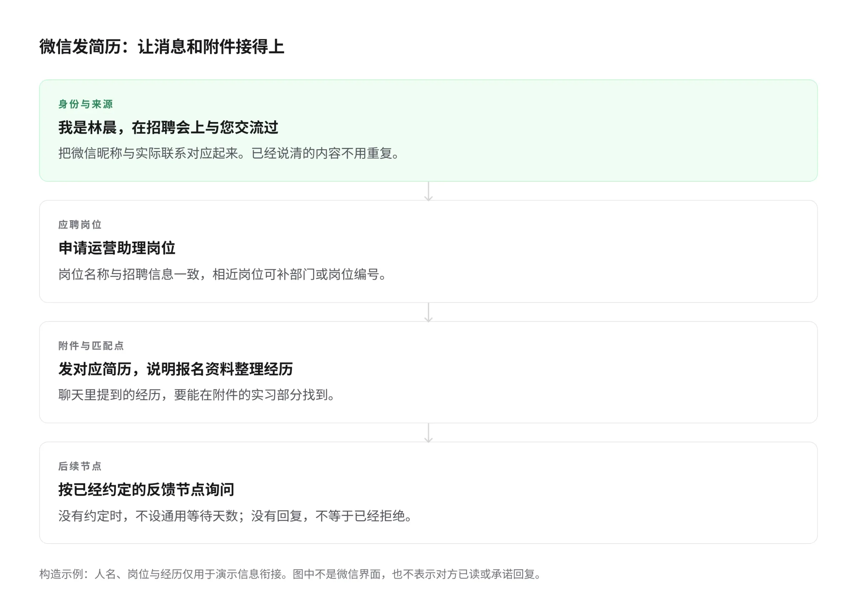Select the label 后续节点
Image resolution: width=857 pixels, height=616 pixels.
point(80,466)
